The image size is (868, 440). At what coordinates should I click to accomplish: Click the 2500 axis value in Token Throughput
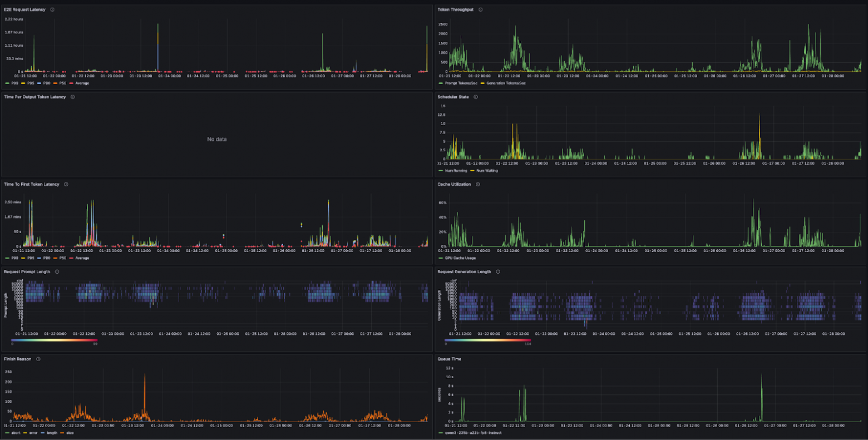click(x=443, y=24)
